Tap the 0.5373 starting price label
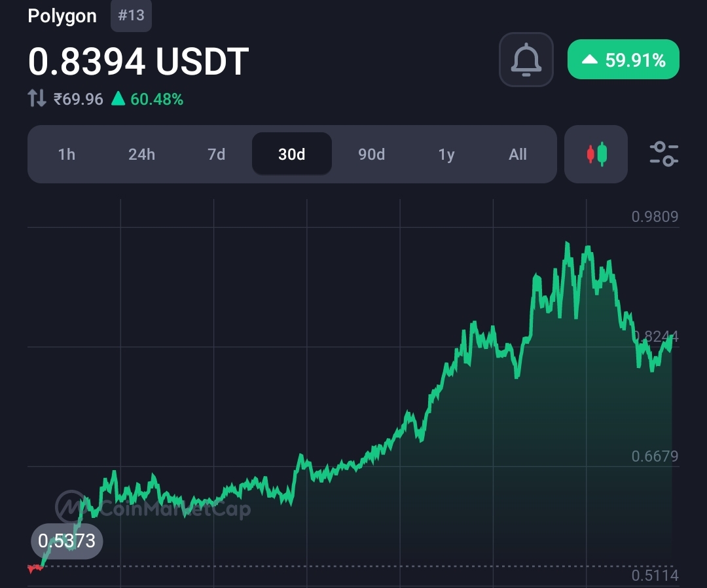 pyautogui.click(x=67, y=542)
